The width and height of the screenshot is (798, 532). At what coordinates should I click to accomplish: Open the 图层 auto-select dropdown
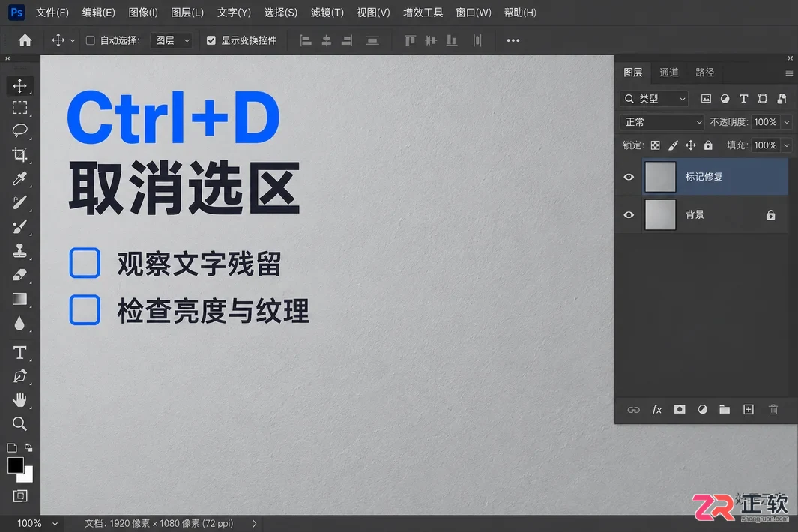click(x=172, y=40)
